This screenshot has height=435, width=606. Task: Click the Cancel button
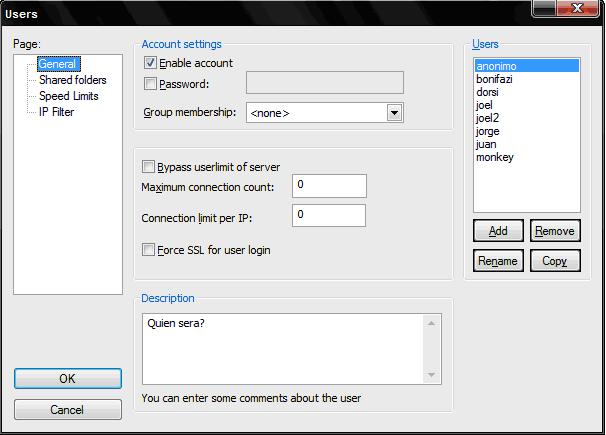[68, 410]
